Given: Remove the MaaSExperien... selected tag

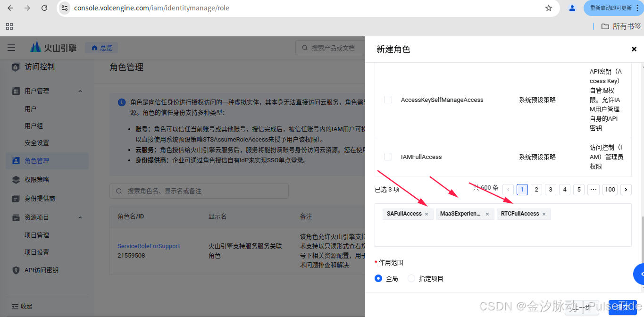Looking at the screenshot, I should click(487, 214).
